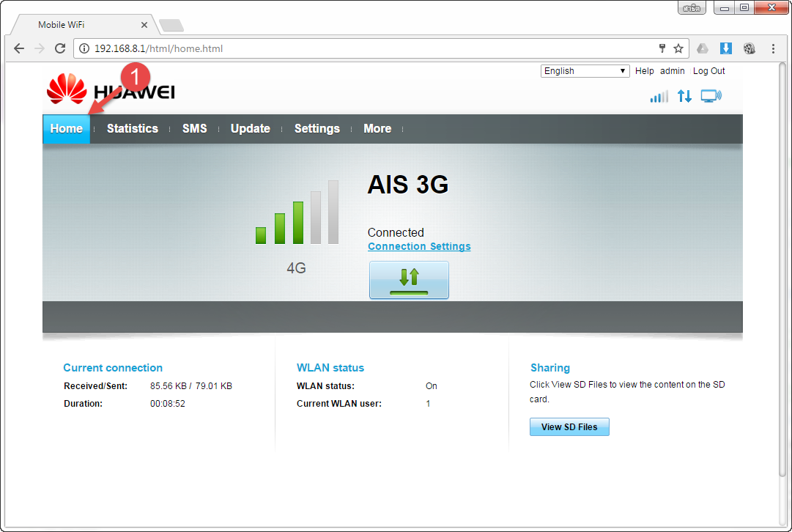Click the film reel extension icon
The height and width of the screenshot is (532, 792).
coord(749,48)
